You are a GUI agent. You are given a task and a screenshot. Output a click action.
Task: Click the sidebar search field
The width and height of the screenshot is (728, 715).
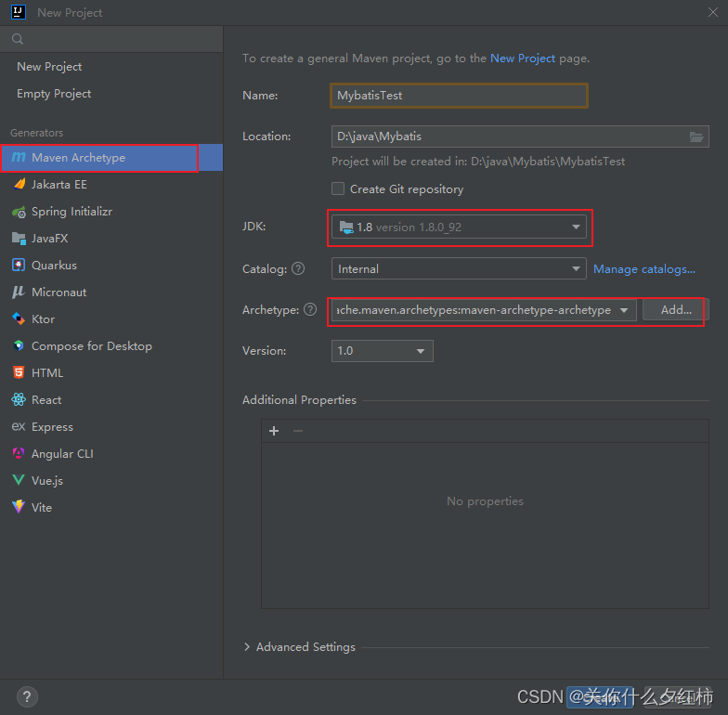pyautogui.click(x=111, y=39)
